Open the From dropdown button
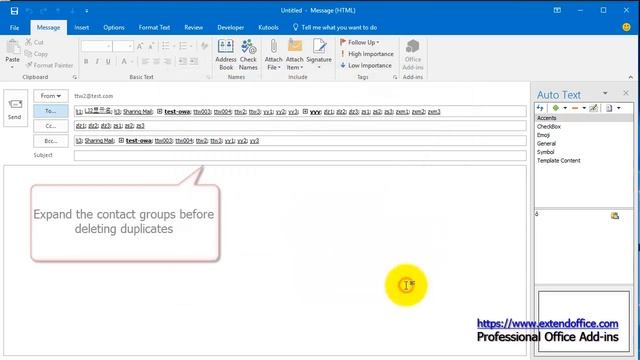Screen dimensions: 640x360 pyautogui.click(x=51, y=96)
